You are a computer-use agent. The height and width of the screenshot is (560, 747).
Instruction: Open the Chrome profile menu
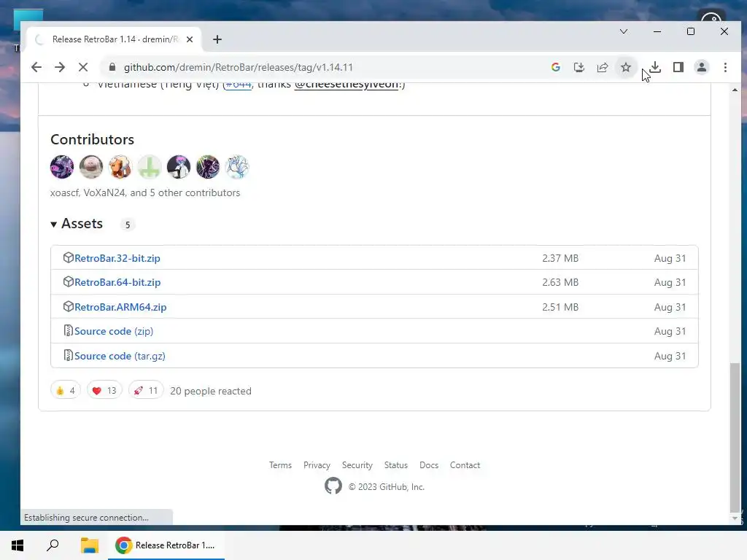pyautogui.click(x=702, y=67)
